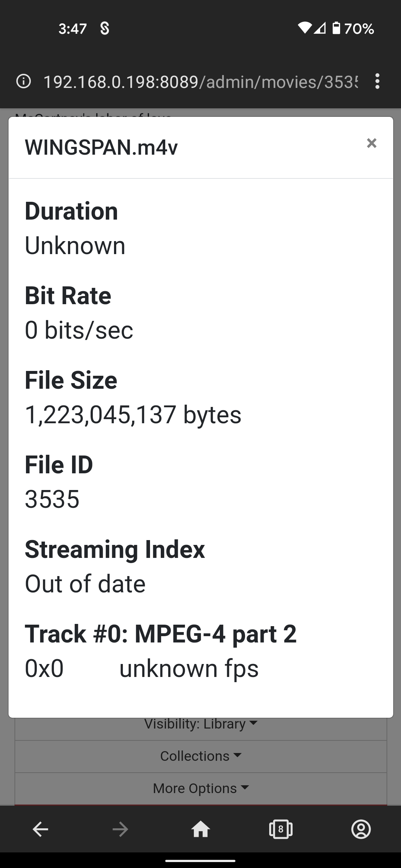This screenshot has height=868, width=401.
Task: Tap the site information icon in address bar
Action: (x=23, y=81)
